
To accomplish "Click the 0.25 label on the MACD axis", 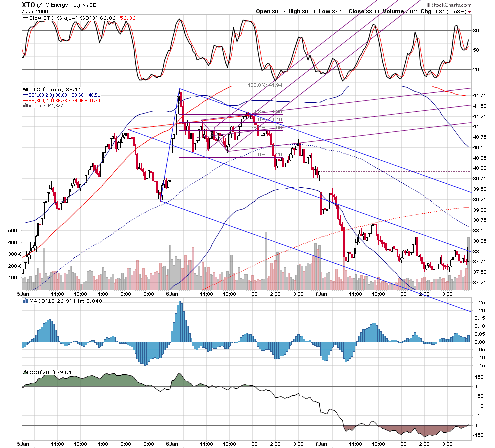I will pos(480,302).
